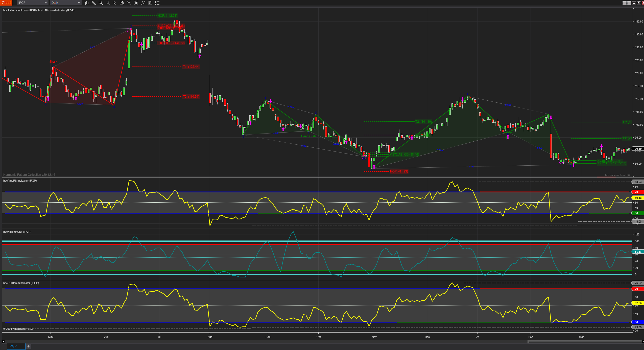Click the second gray link button
The height and width of the screenshot is (350, 644).
[629, 3]
